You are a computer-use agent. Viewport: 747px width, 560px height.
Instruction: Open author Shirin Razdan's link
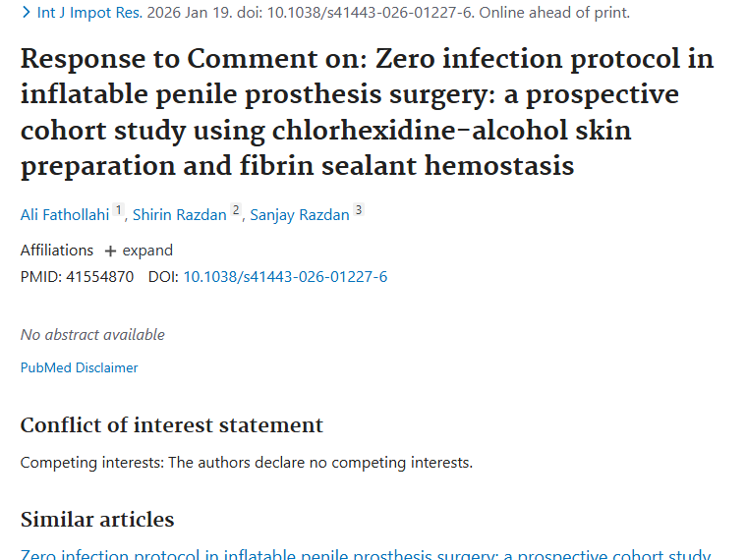(179, 214)
